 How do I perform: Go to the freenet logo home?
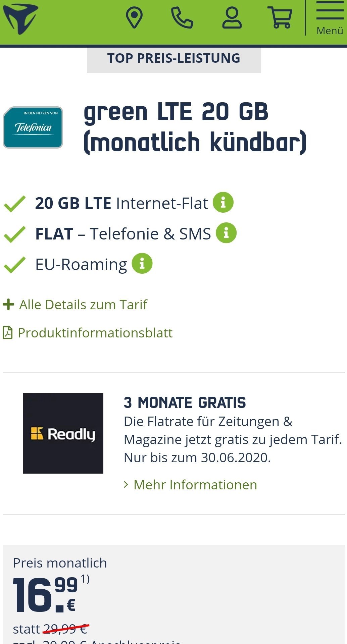coord(20,19)
